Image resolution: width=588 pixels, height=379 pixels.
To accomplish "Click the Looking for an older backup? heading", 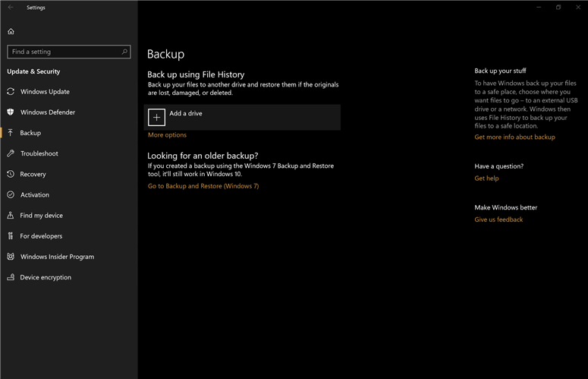I will [x=203, y=156].
